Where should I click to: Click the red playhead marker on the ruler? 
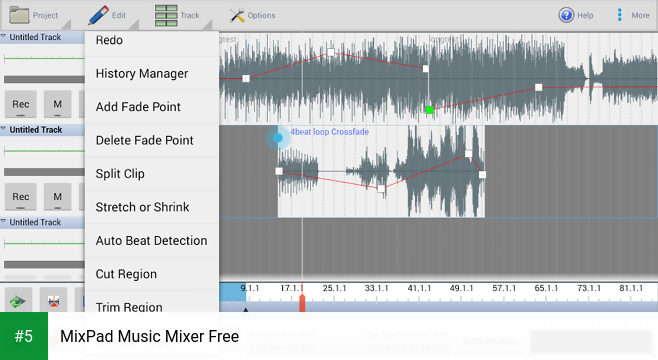click(x=302, y=302)
